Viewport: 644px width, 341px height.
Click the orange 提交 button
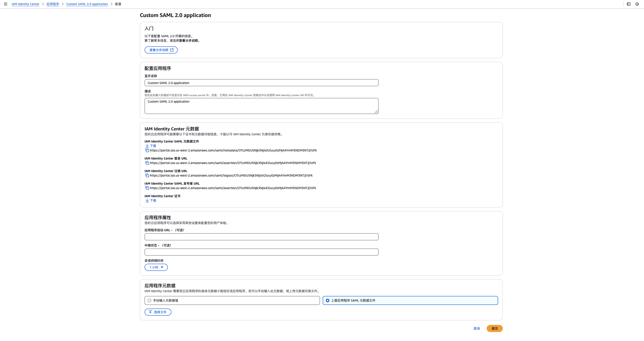(x=495, y=328)
